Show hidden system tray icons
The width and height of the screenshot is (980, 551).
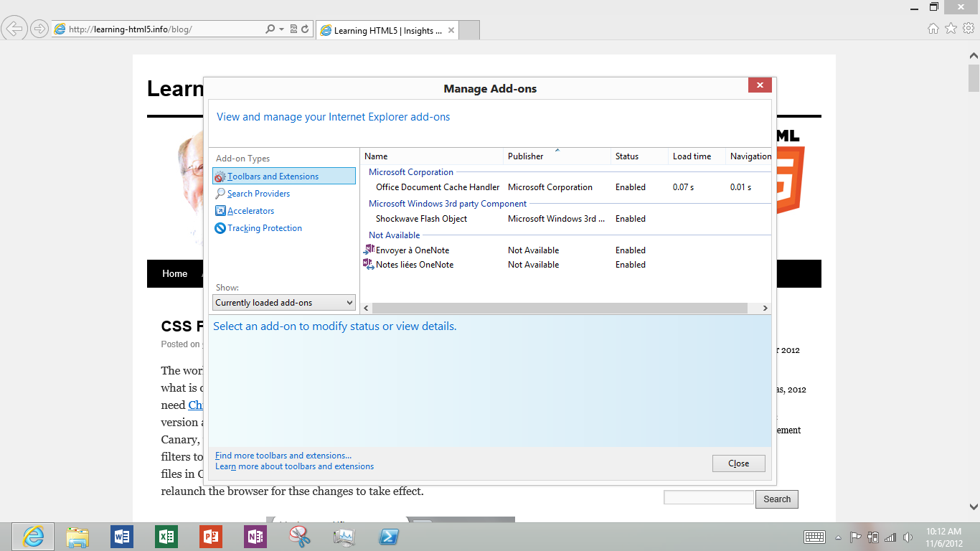pyautogui.click(x=838, y=537)
